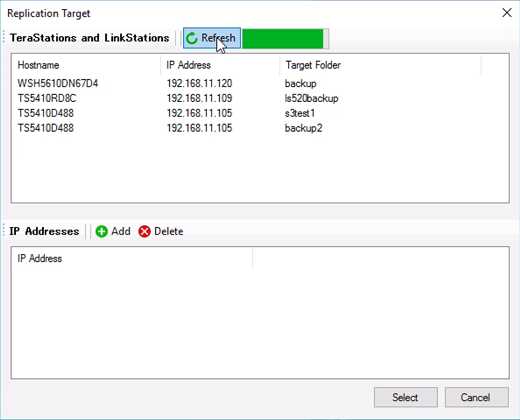Choose the backup2 target folder

point(304,127)
